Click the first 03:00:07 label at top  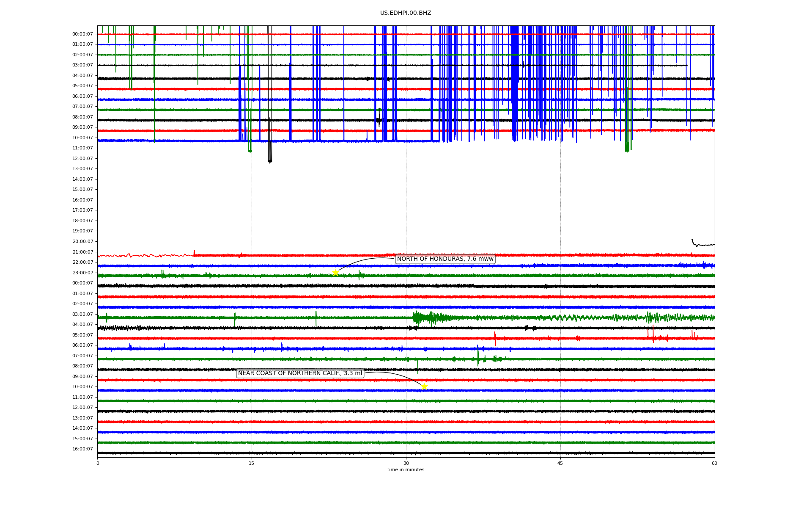[82, 65]
